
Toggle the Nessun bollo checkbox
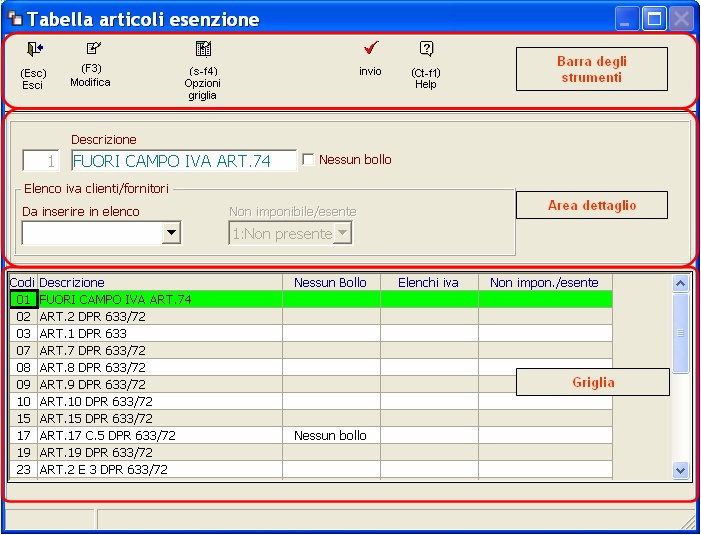pyautogui.click(x=308, y=160)
